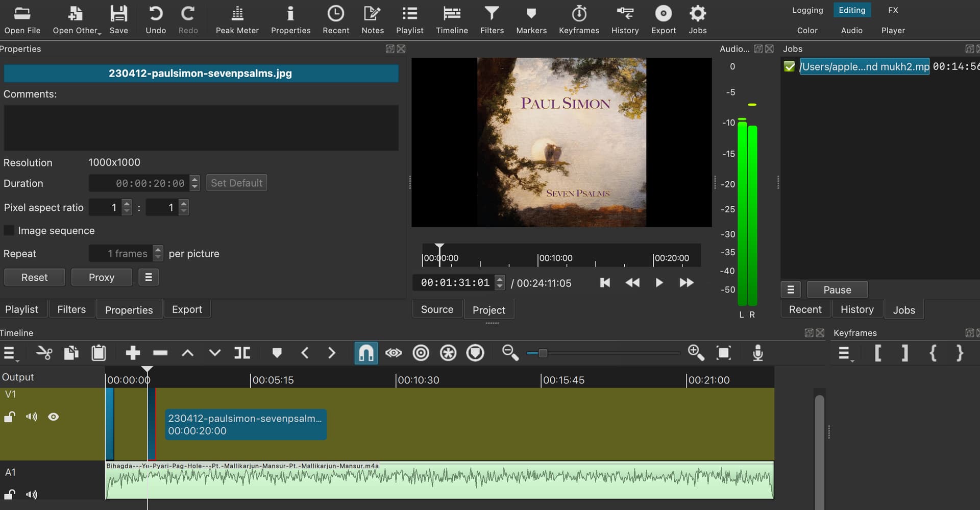The width and height of the screenshot is (980, 510).
Task: Open the Export panel
Action: tap(663, 19)
